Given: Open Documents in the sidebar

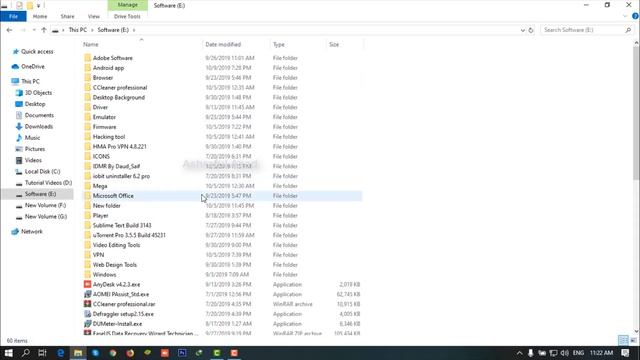Looking at the screenshot, I should pos(39,115).
